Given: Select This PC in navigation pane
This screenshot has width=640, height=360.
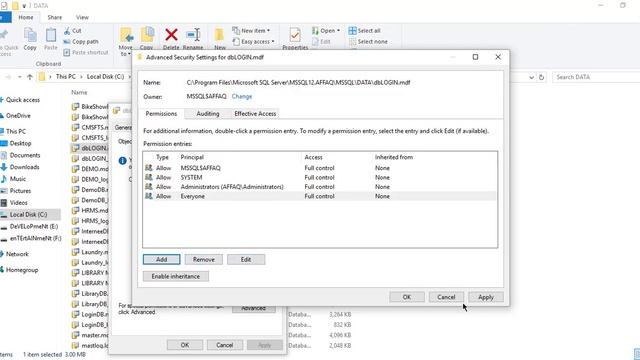Looking at the screenshot, I should coord(16,131).
